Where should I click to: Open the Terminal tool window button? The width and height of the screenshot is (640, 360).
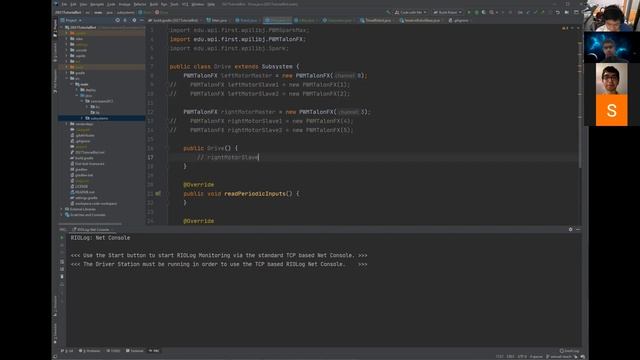[135, 351]
